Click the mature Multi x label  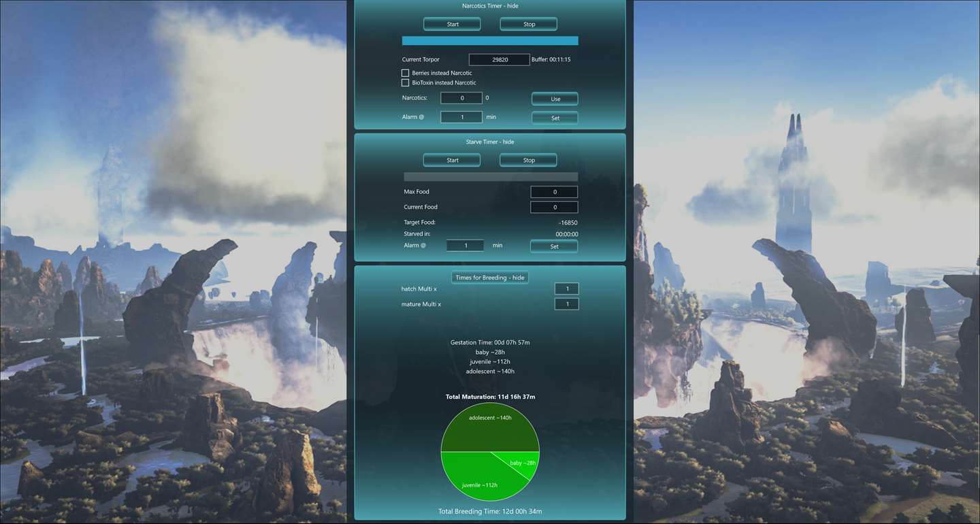pyautogui.click(x=421, y=304)
